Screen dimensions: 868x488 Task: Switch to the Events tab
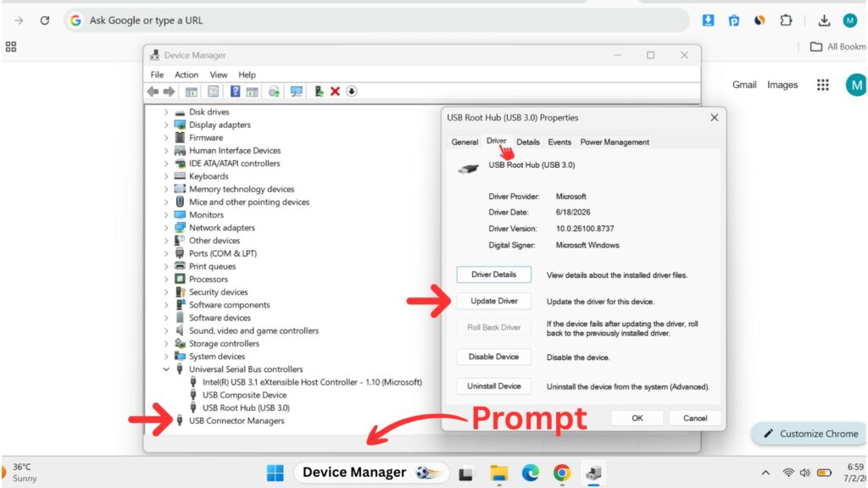[559, 142]
